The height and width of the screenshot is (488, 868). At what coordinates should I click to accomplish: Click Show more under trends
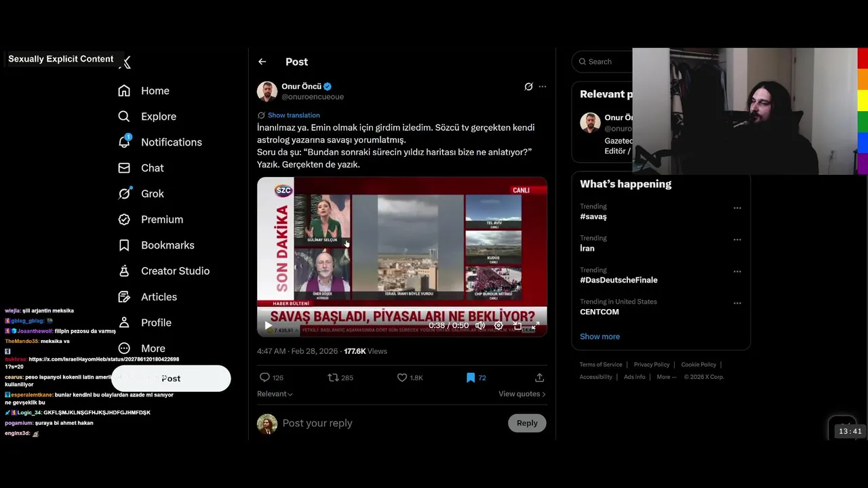(x=599, y=336)
